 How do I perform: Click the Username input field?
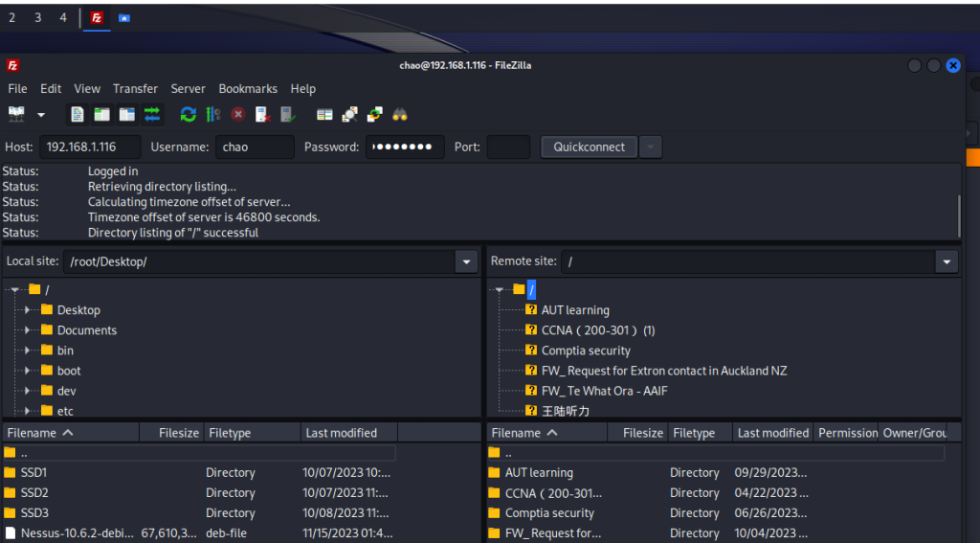[x=255, y=147]
